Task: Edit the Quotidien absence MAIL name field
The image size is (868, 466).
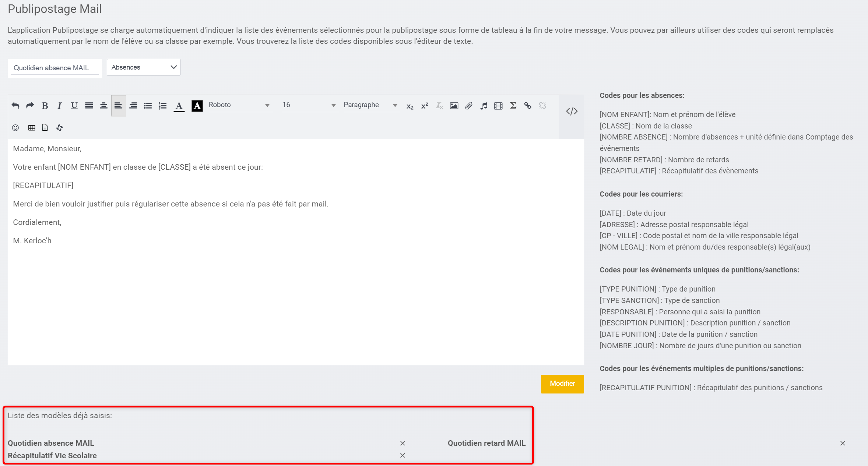Action: coord(55,68)
